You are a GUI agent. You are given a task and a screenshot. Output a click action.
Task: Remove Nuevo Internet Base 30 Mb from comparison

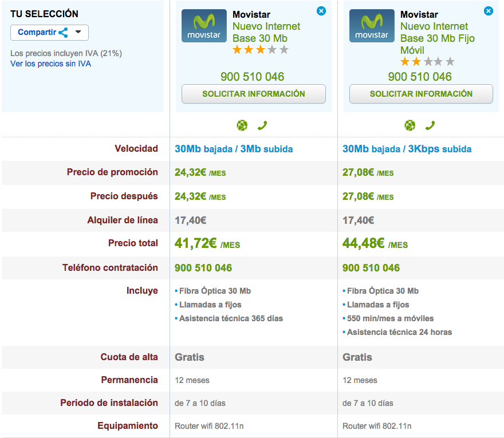[321, 11]
